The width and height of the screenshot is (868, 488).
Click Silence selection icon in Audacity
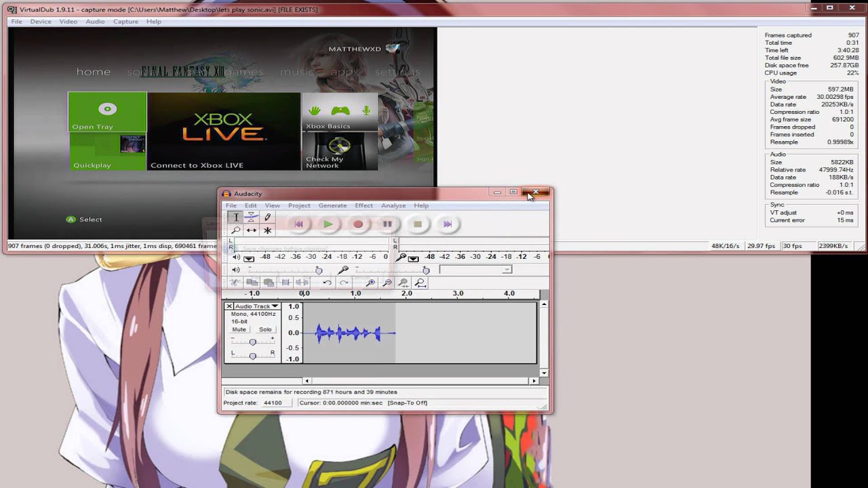click(x=302, y=283)
